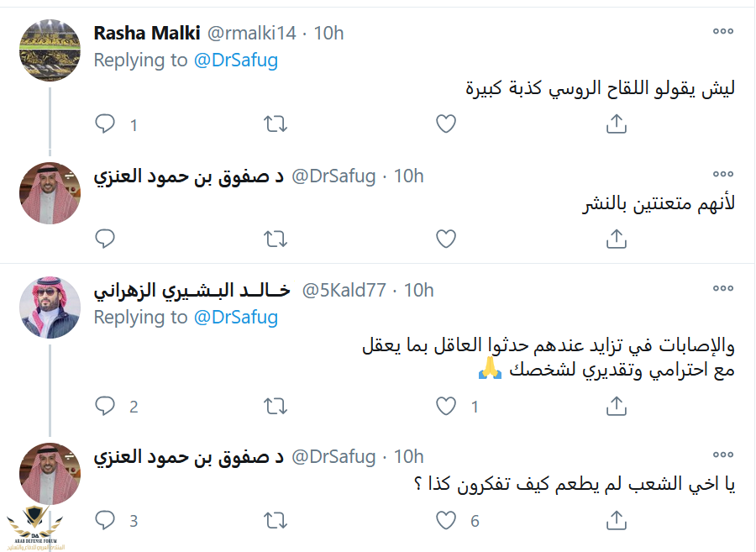Viewport: 756px width, 552px height.
Task: Reply to Rasha Malki's tweet
Action: (x=105, y=124)
